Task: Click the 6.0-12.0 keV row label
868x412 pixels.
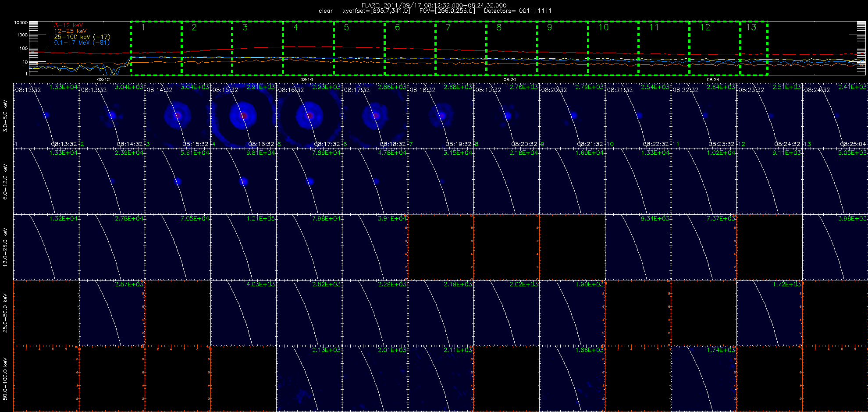Action: pyautogui.click(x=5, y=181)
